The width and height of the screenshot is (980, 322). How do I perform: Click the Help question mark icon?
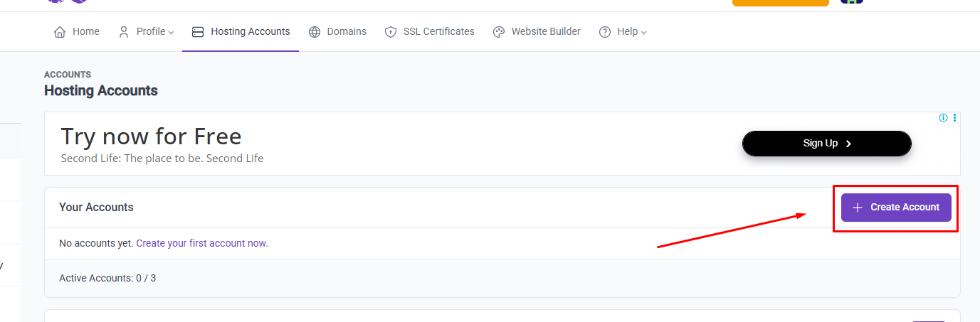coord(605,32)
